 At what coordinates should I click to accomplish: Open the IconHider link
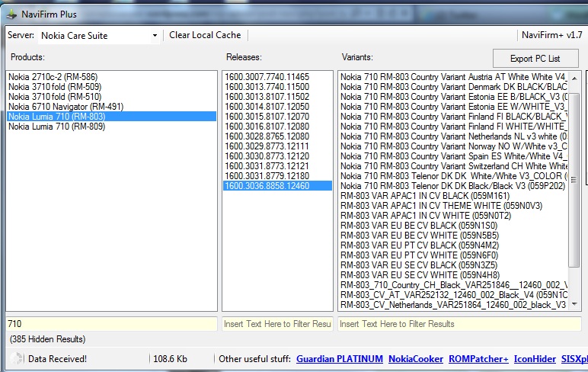[535, 359]
